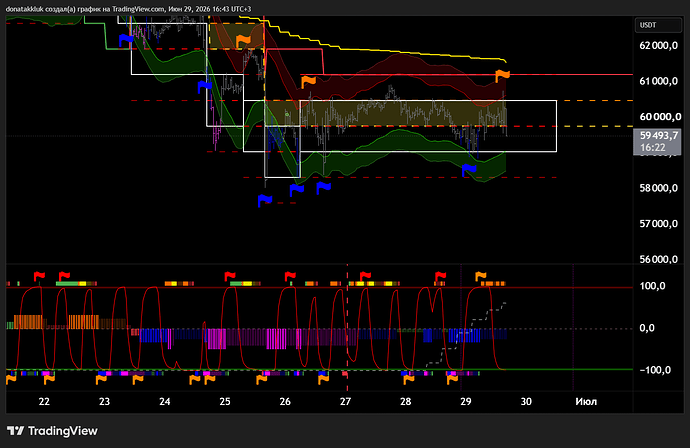The width and height of the screenshot is (690, 448).
Task: Click date label 29 on time axis
Action: (x=466, y=401)
